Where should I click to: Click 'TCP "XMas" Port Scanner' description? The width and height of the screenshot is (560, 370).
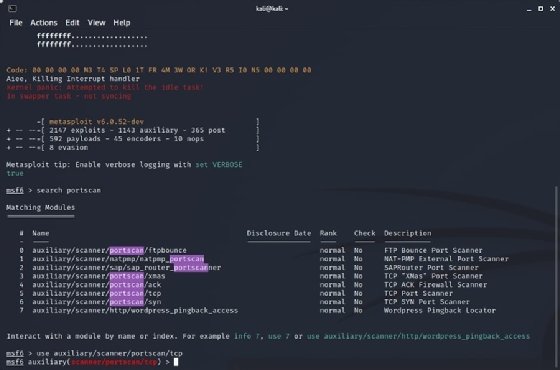pos(433,276)
